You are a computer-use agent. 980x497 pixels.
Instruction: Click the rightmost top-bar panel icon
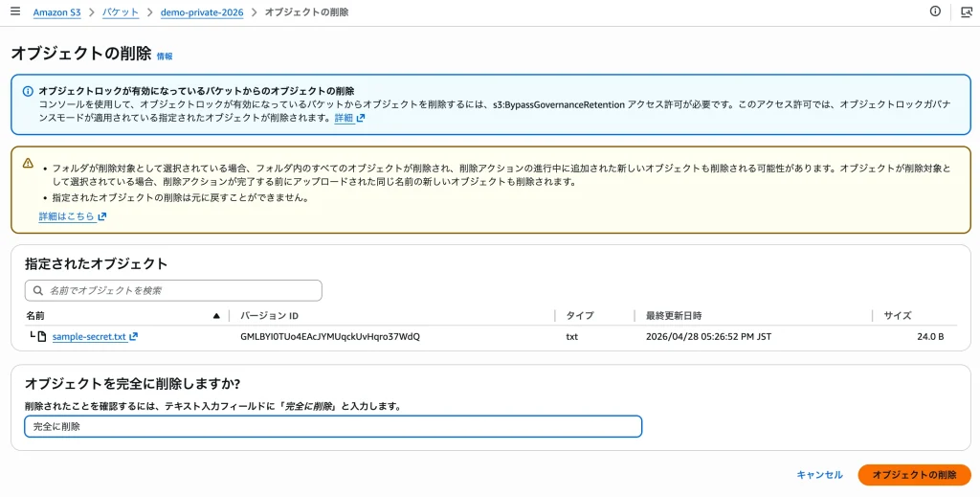pyautogui.click(x=966, y=11)
